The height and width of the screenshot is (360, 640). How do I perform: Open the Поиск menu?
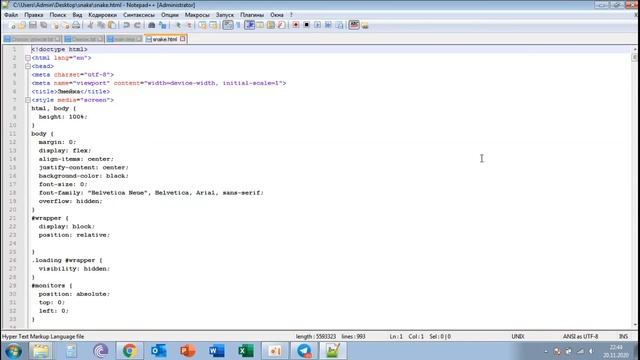58,15
